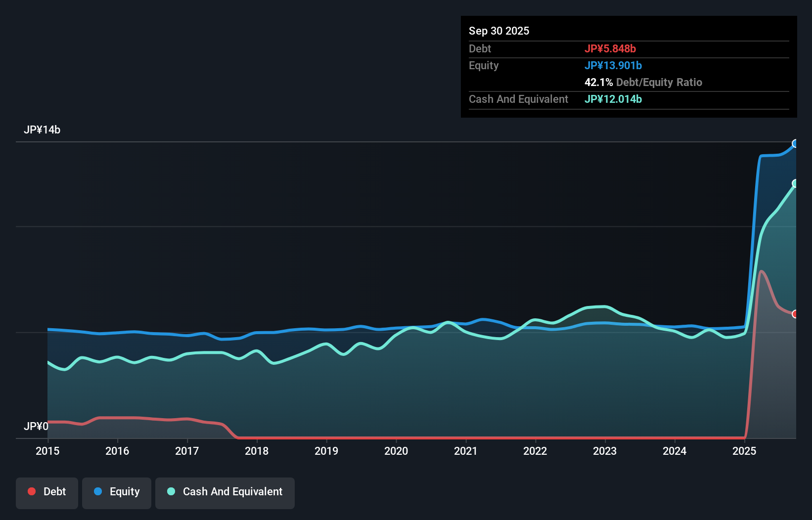Toggle the Cash And Equivalent series visibility
Screen dimensions: 812x520
click(x=225, y=493)
